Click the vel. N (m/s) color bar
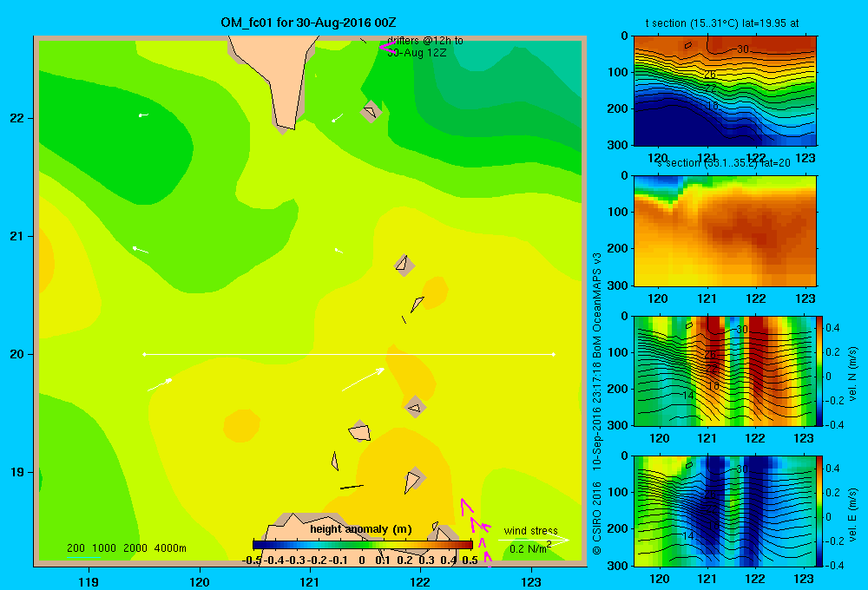 (x=820, y=370)
